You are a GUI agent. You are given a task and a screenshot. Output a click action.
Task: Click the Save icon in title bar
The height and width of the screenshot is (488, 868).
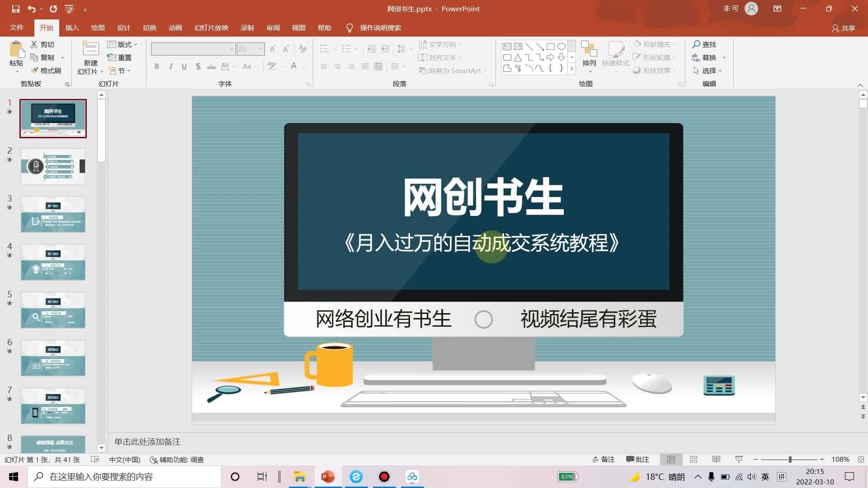[16, 9]
